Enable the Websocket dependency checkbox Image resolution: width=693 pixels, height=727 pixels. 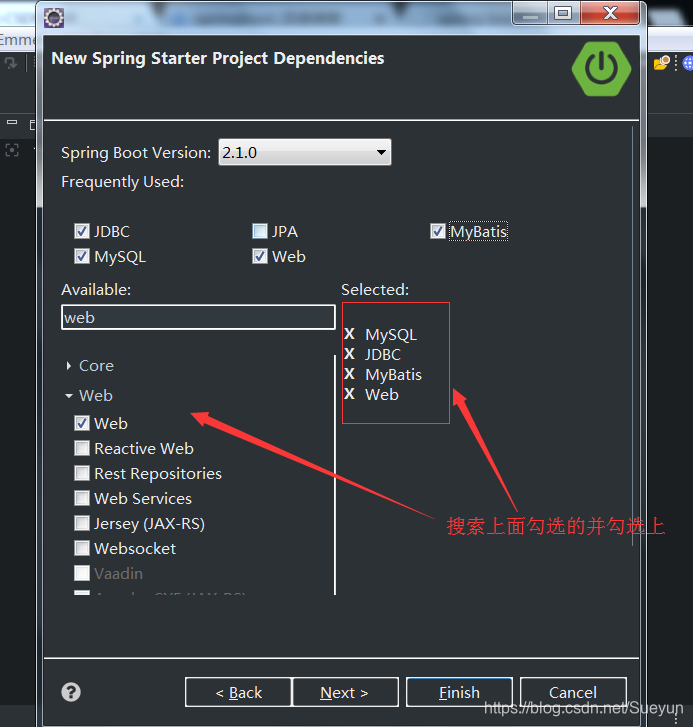coord(82,548)
